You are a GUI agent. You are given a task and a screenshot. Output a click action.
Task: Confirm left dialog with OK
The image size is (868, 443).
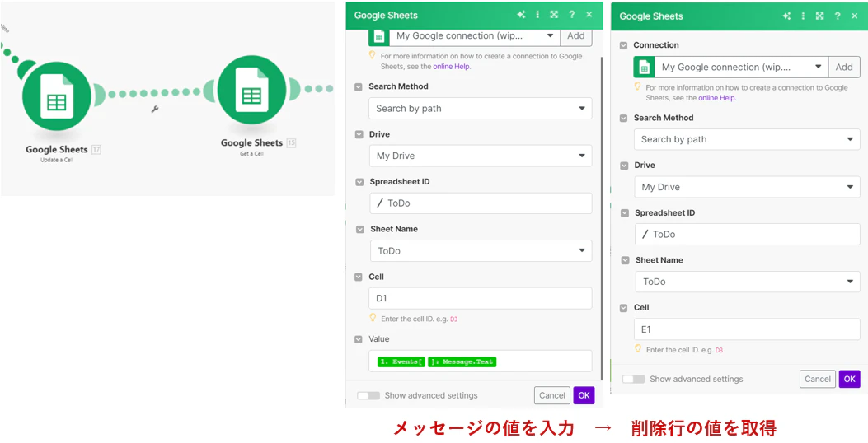584,395
